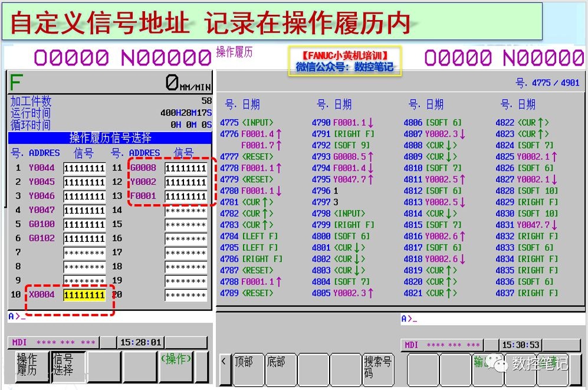This screenshot has height=390, width=588.
Task: Select history entry 4806 [SOFT 6]
Action: coord(433,123)
